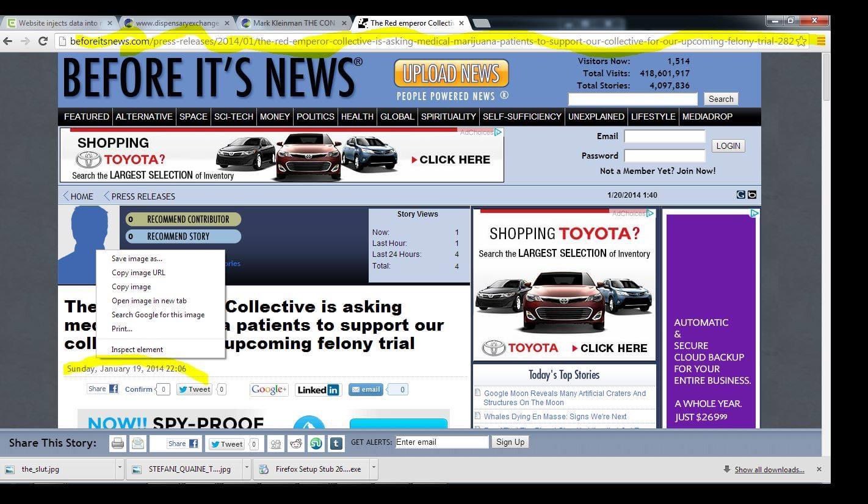Open the SCI-TECH navigation category
The width and height of the screenshot is (868, 504).
[234, 117]
